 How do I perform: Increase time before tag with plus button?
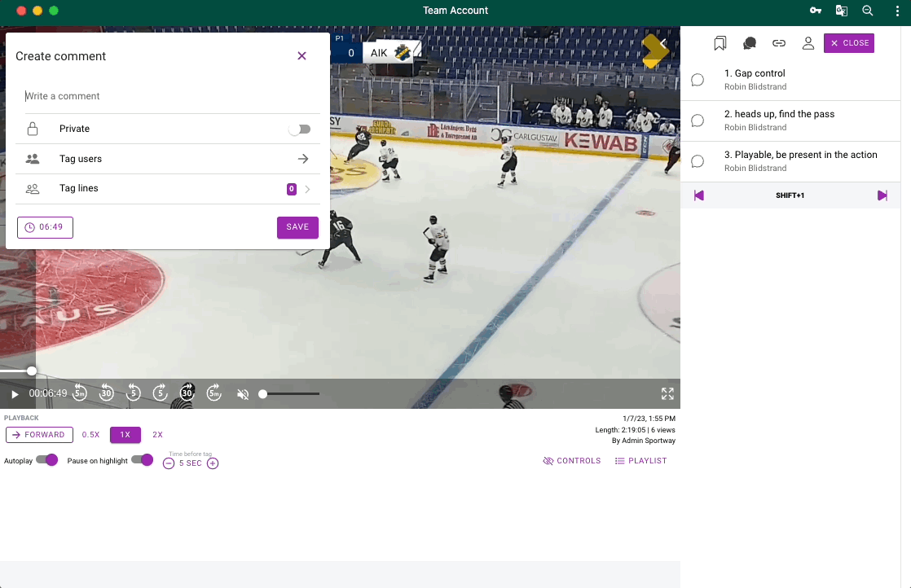click(213, 463)
